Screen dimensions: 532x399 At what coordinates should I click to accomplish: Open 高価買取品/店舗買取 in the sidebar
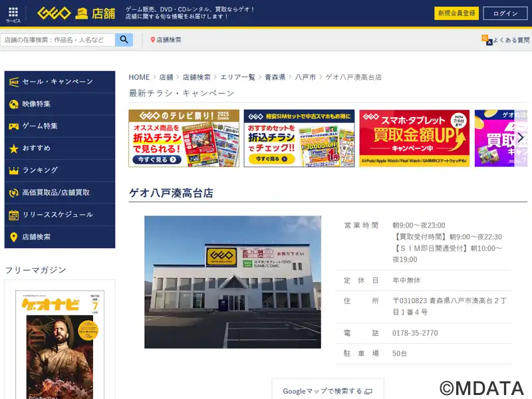click(60, 193)
